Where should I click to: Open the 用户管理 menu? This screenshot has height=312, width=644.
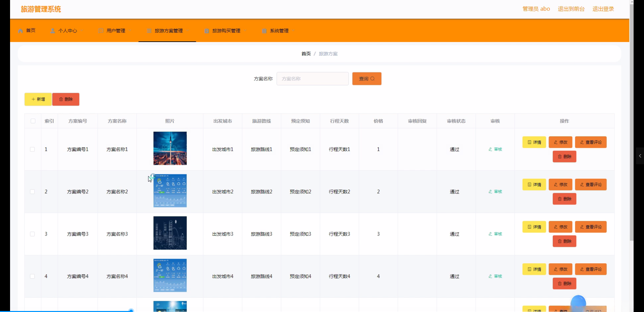coord(116,31)
